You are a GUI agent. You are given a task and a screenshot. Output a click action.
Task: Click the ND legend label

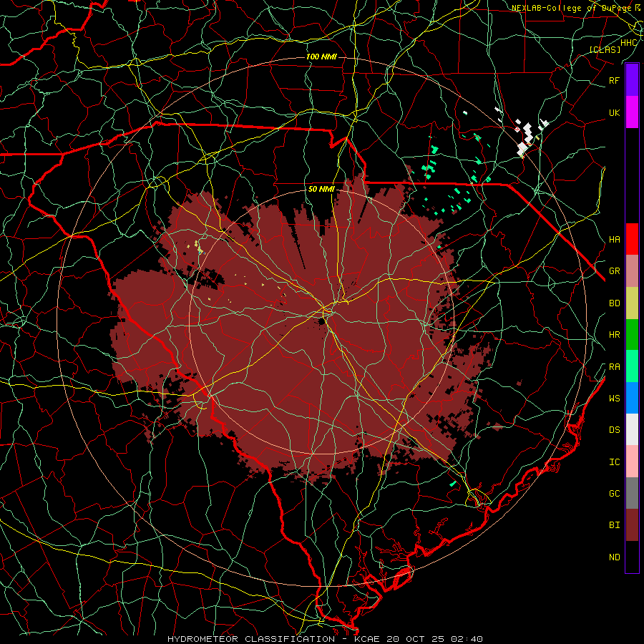pyautogui.click(x=614, y=557)
